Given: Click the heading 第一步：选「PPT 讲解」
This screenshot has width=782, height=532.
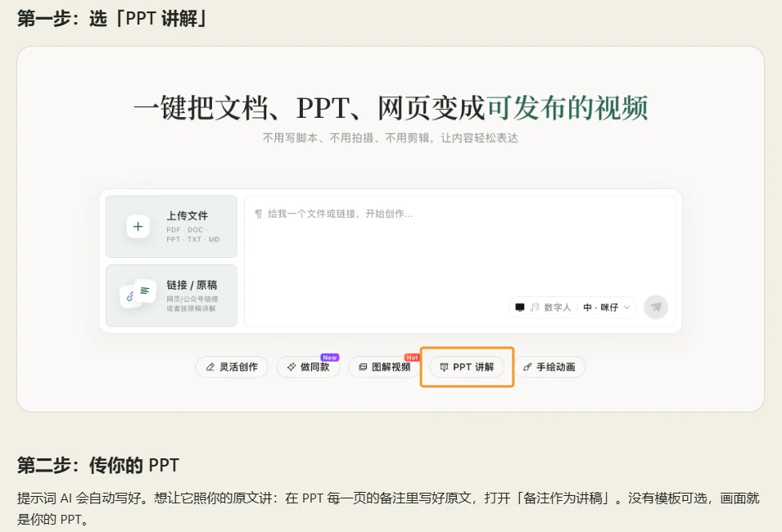Looking at the screenshot, I should click(113, 19).
